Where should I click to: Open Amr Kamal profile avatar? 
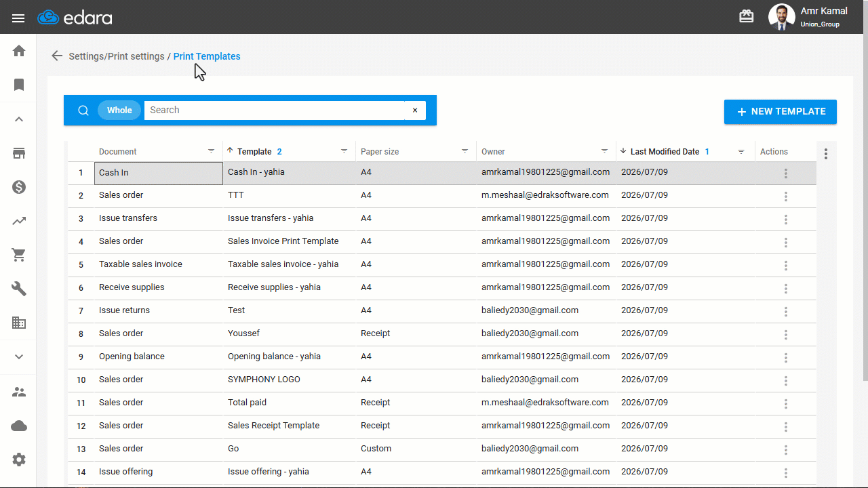point(781,17)
